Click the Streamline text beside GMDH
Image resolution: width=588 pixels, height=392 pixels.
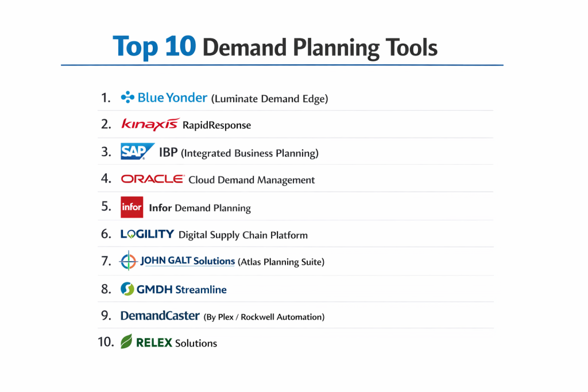201,290
